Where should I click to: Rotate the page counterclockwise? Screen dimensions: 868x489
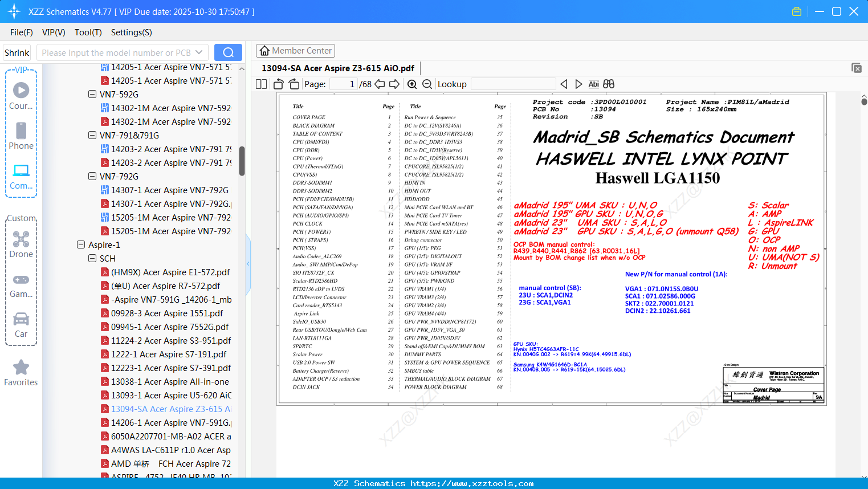pos(279,84)
